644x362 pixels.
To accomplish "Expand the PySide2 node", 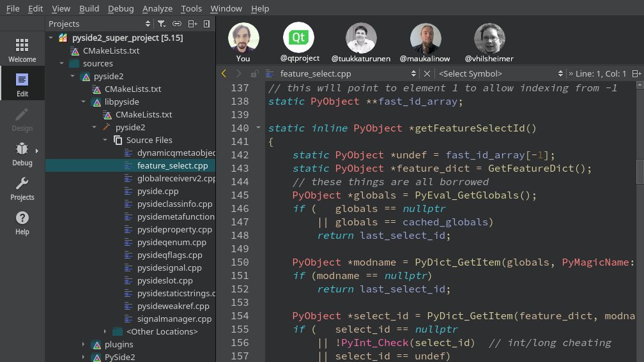I will tap(83, 357).
